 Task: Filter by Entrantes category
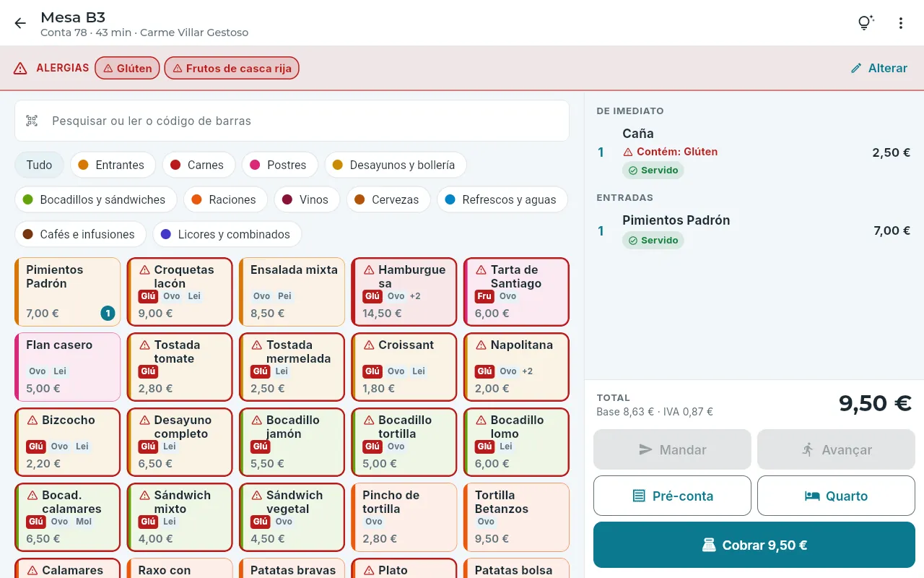pos(113,165)
